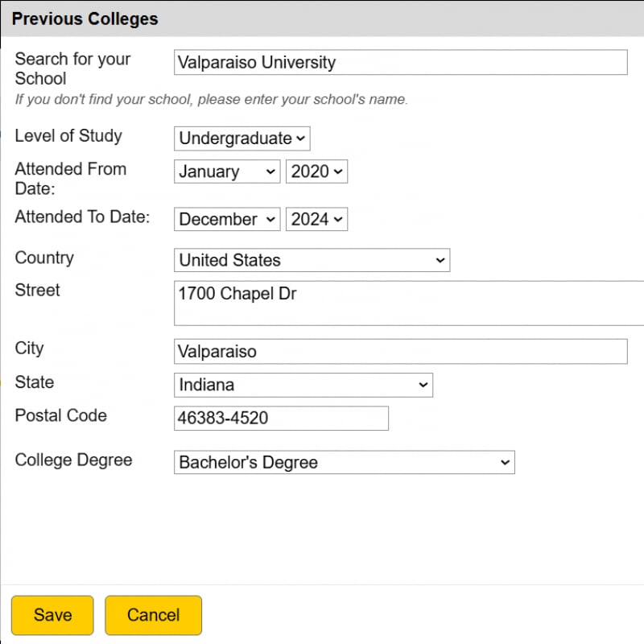Open the Level of Study dropdown
This screenshot has width=644, height=644.
pyautogui.click(x=242, y=138)
